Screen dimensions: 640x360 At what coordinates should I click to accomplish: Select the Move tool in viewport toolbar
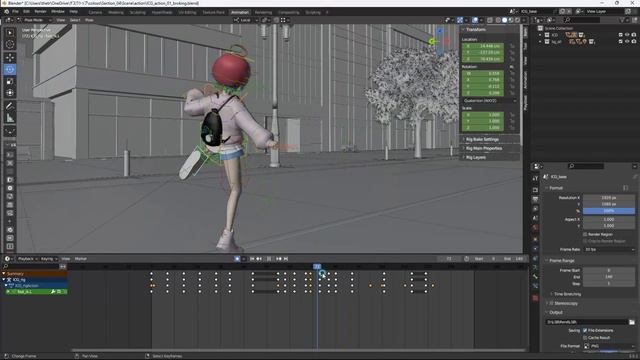(10, 58)
